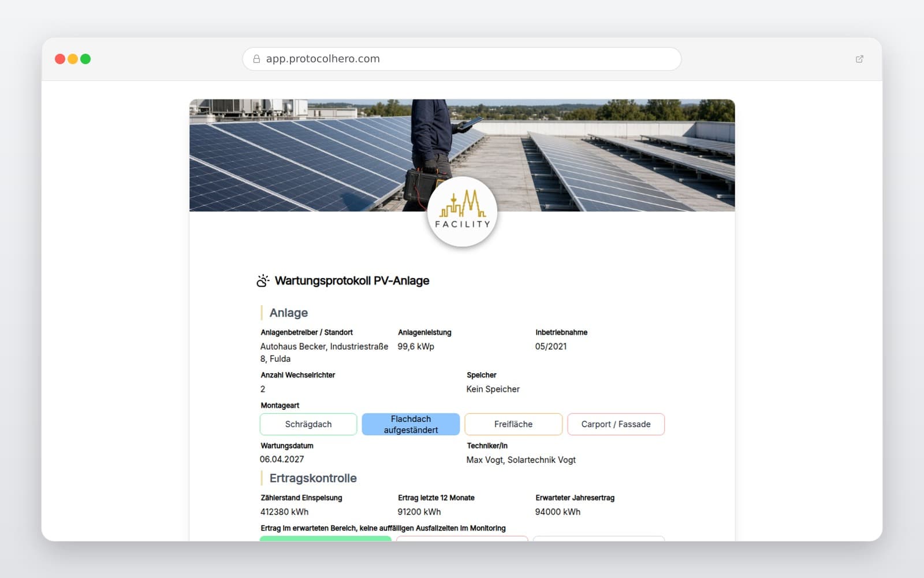
Task: Click the expected yield '94000 kWh'
Action: [558, 512]
